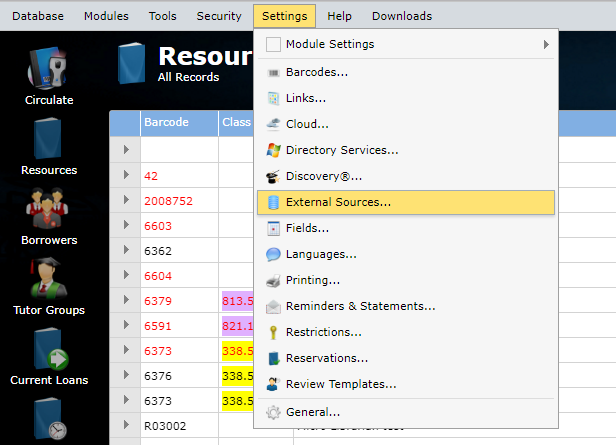This screenshot has width=616, height=445.
Task: Expand the row with barcode 6604
Action: coord(126,275)
